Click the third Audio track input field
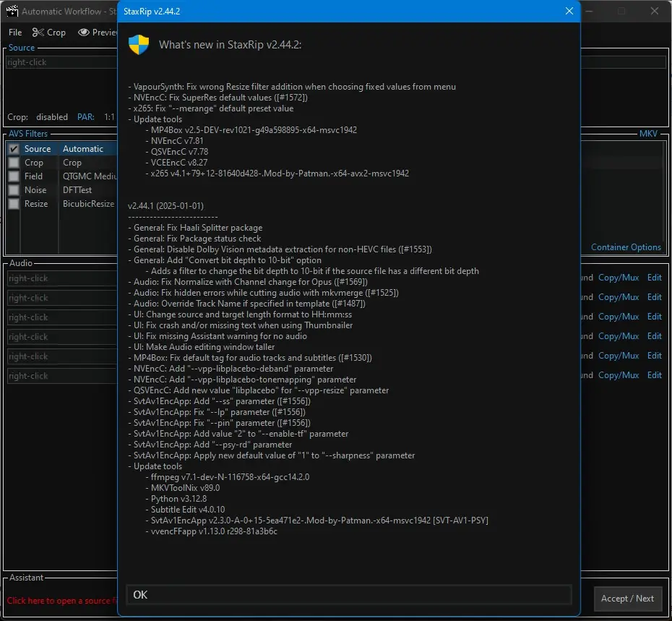This screenshot has width=672, height=621. [62, 317]
